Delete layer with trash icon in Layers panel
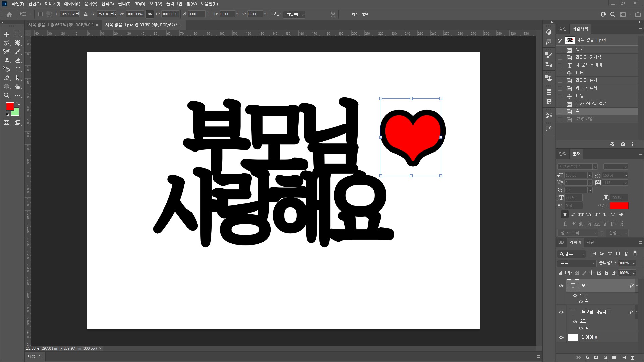Viewport: 644px width, 362px height. [632, 358]
